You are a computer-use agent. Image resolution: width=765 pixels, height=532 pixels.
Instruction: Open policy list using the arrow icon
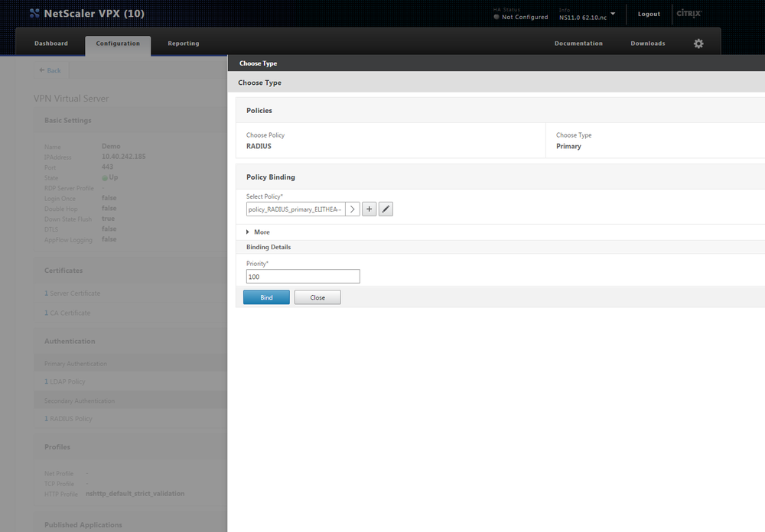click(x=352, y=209)
